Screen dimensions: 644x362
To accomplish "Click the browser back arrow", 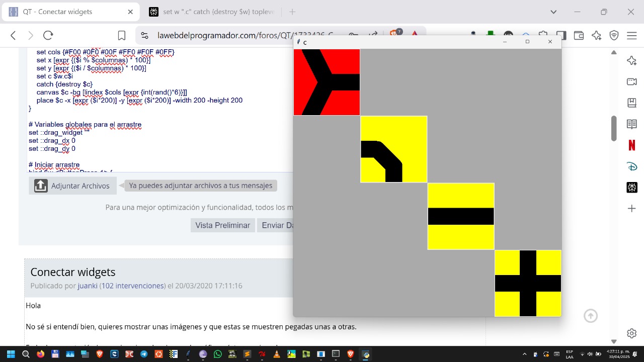I will coord(14,35).
